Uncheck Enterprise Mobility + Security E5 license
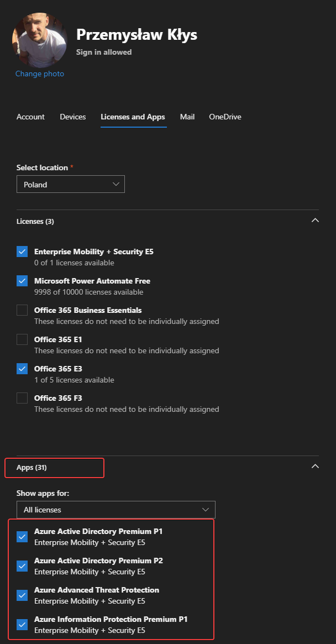The width and height of the screenshot is (336, 644). tap(22, 252)
